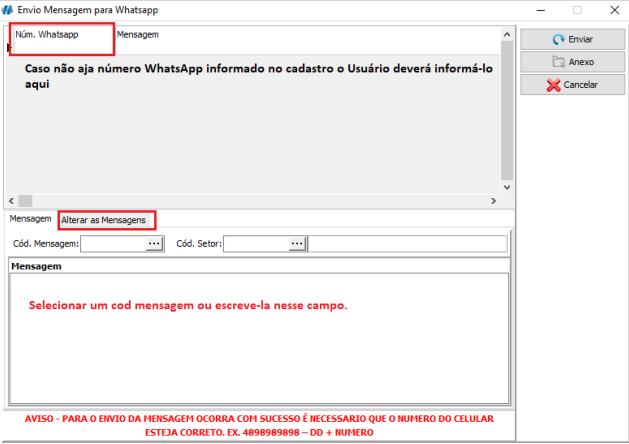Click the Cancelar button

click(572, 85)
